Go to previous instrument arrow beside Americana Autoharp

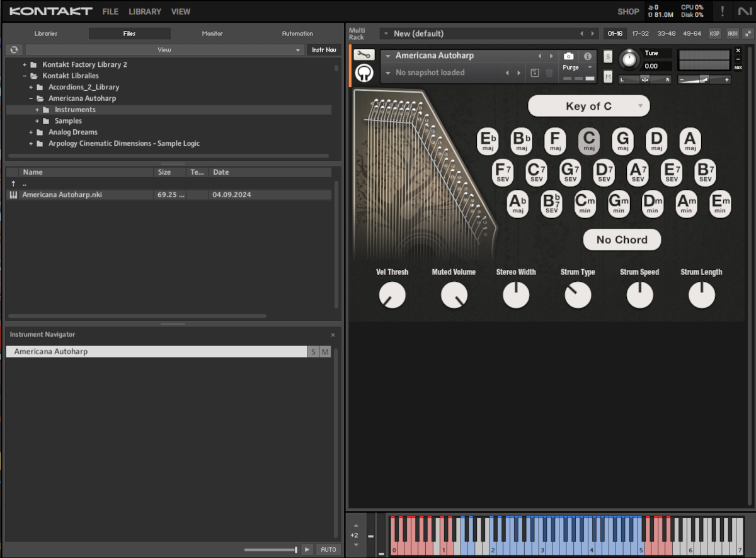pyautogui.click(x=539, y=56)
